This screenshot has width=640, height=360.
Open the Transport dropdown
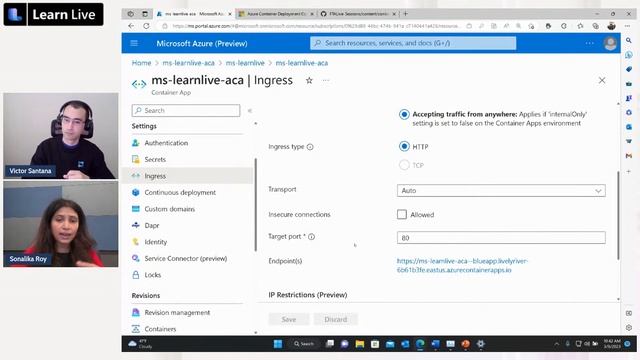(501, 191)
